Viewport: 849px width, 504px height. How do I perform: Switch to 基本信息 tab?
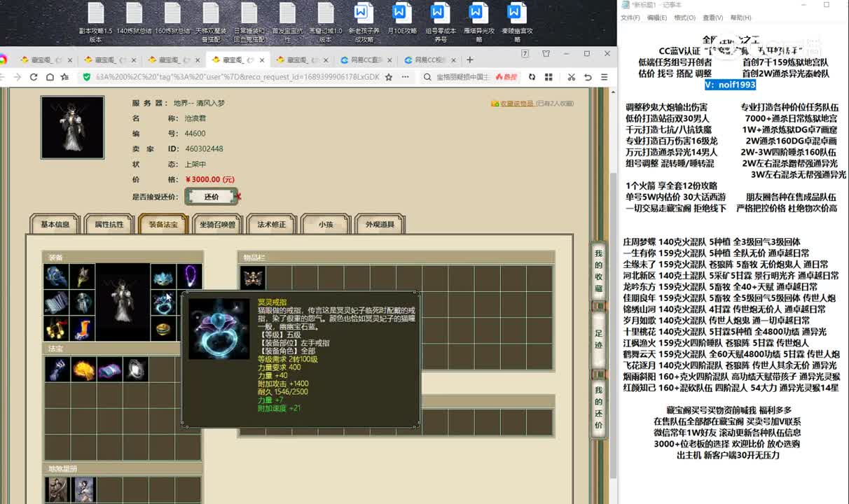click(55, 225)
